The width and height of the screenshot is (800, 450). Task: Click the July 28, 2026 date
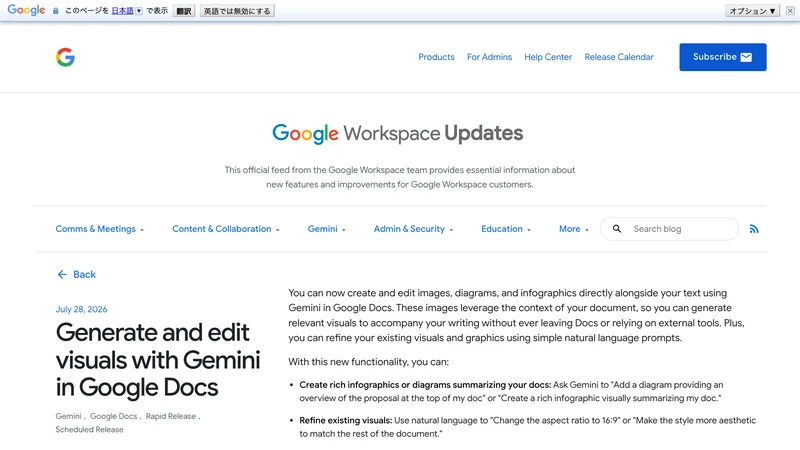[81, 309]
